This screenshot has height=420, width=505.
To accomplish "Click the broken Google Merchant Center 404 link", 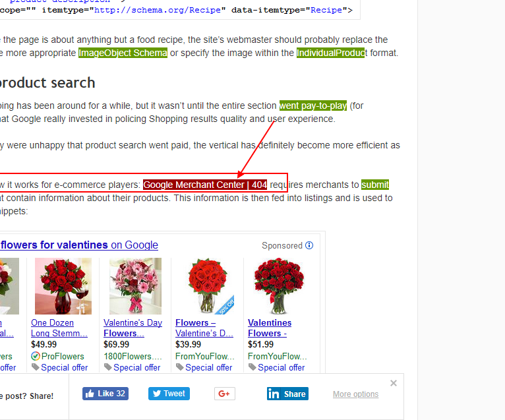I will (x=205, y=185).
